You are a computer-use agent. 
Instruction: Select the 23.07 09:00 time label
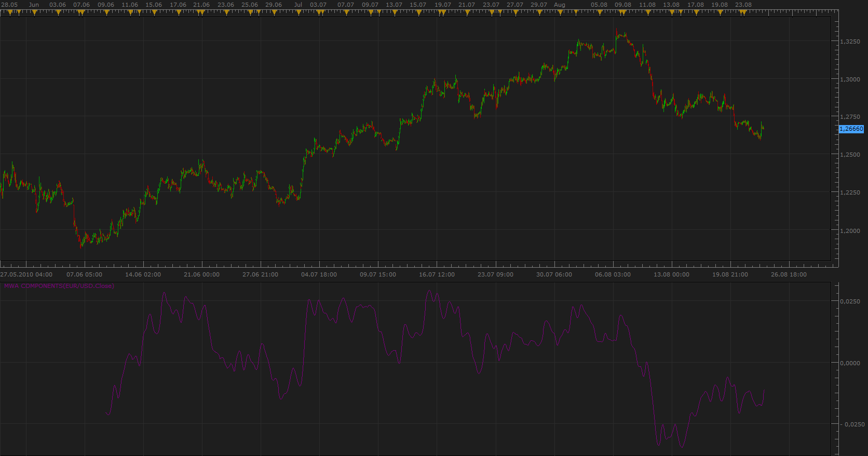(x=496, y=274)
